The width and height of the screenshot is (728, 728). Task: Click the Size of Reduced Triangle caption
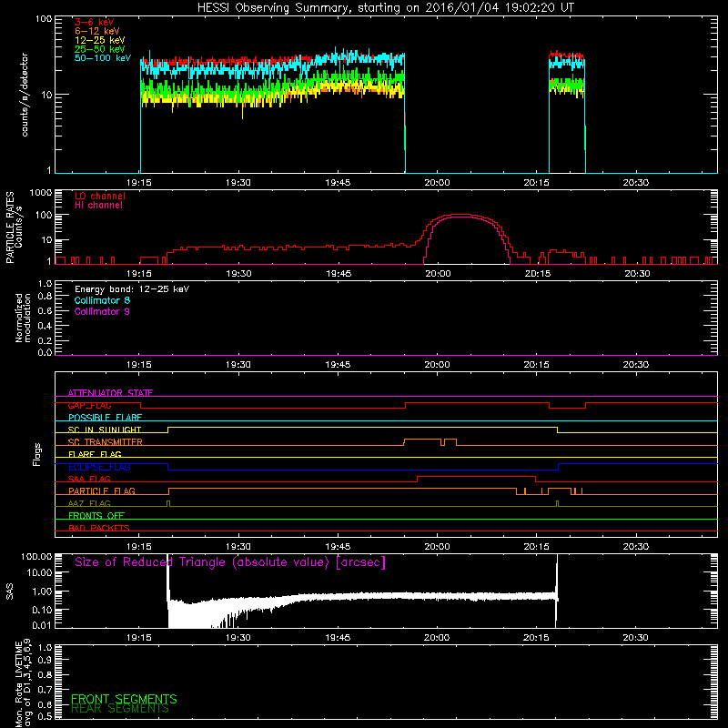tap(230, 562)
